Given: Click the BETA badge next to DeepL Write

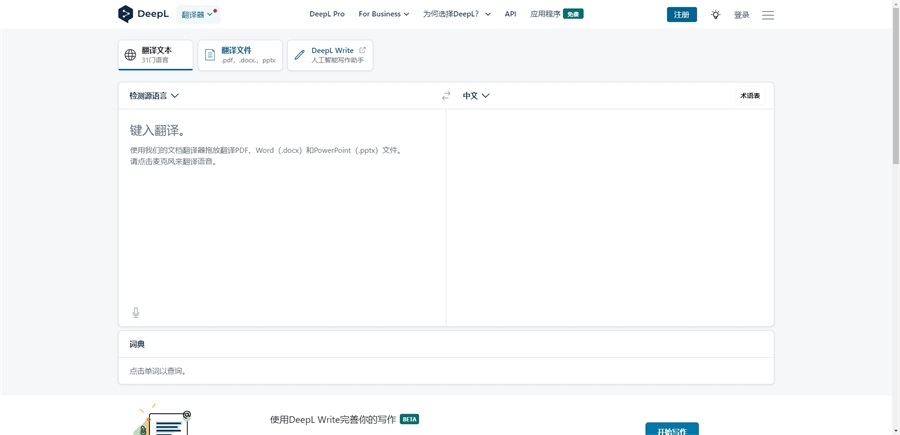Looking at the screenshot, I should 409,420.
